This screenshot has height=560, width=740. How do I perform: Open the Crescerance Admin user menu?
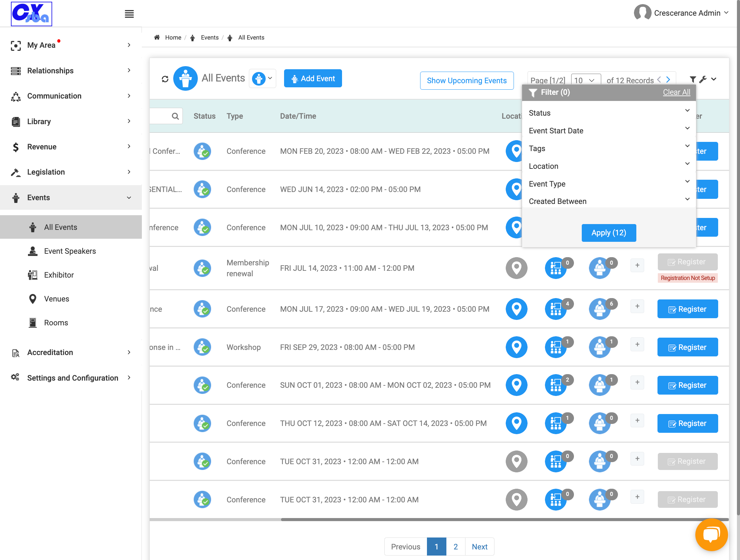tap(681, 13)
